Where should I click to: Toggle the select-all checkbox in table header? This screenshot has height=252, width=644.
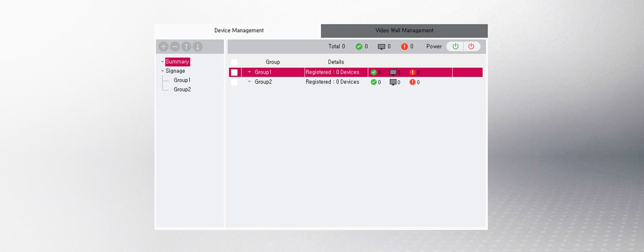[234, 62]
